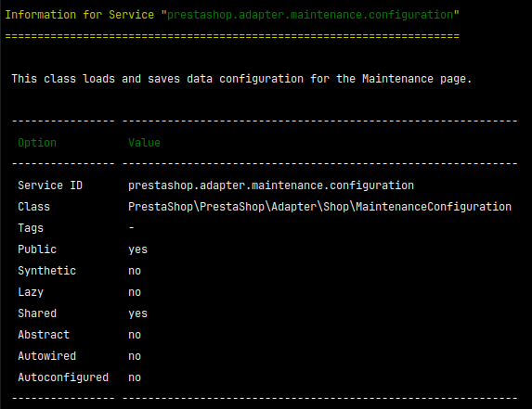Click the 'Public' option label
This screenshot has width=532, height=409.
pos(37,249)
